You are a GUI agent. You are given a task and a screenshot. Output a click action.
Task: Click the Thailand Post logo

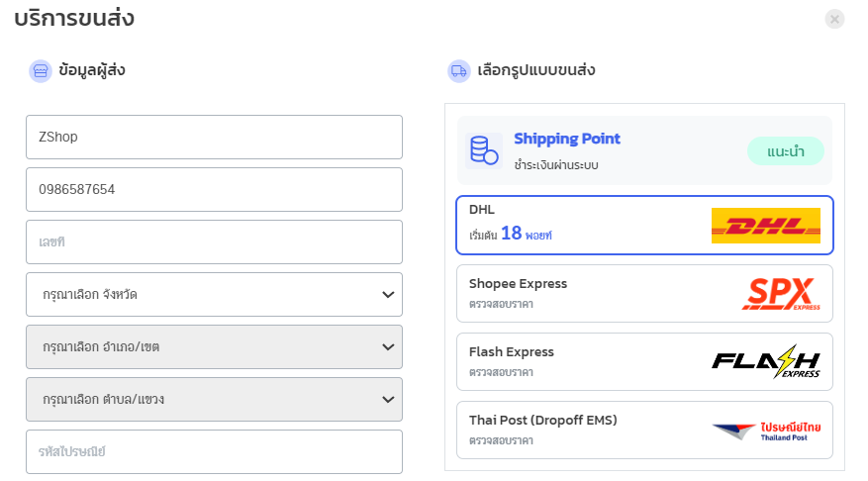tap(765, 431)
